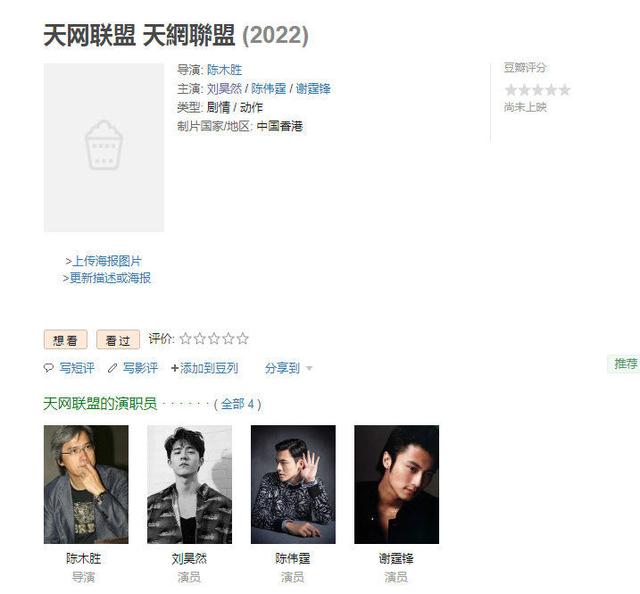The image size is (640, 594).
Task: Mark the film as 看过
Action: coord(118,340)
